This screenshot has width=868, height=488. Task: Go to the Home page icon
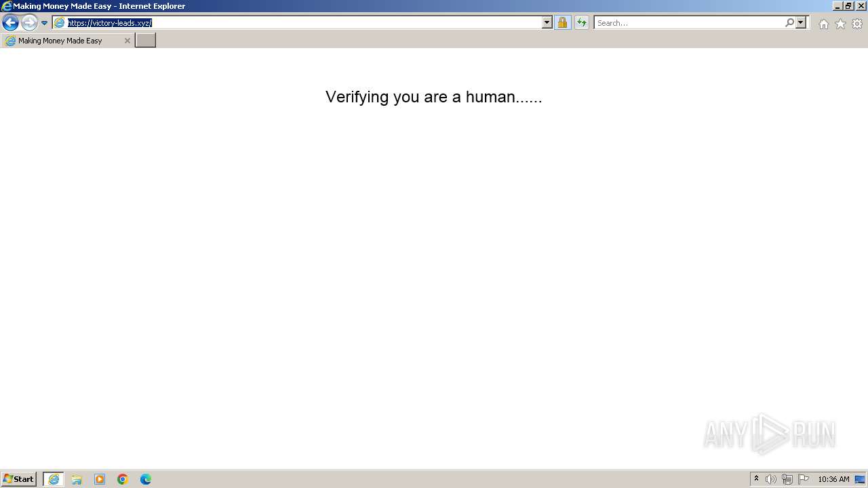[823, 24]
